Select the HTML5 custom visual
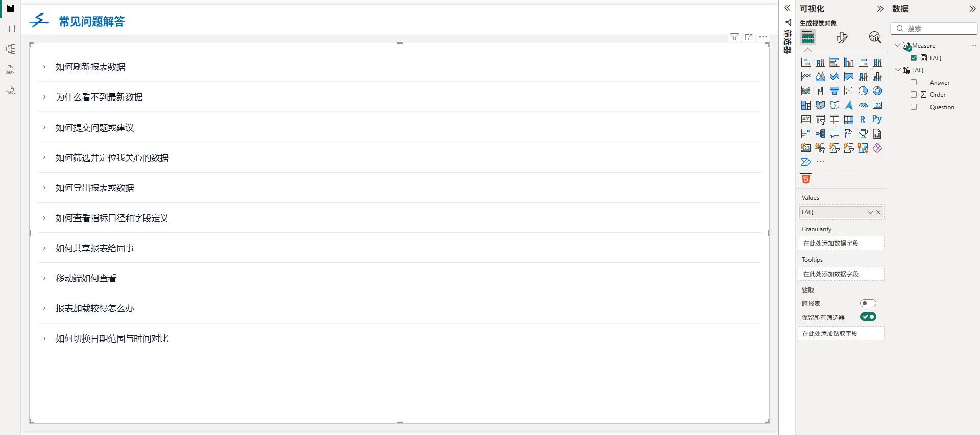This screenshot has height=435, width=980. (806, 179)
